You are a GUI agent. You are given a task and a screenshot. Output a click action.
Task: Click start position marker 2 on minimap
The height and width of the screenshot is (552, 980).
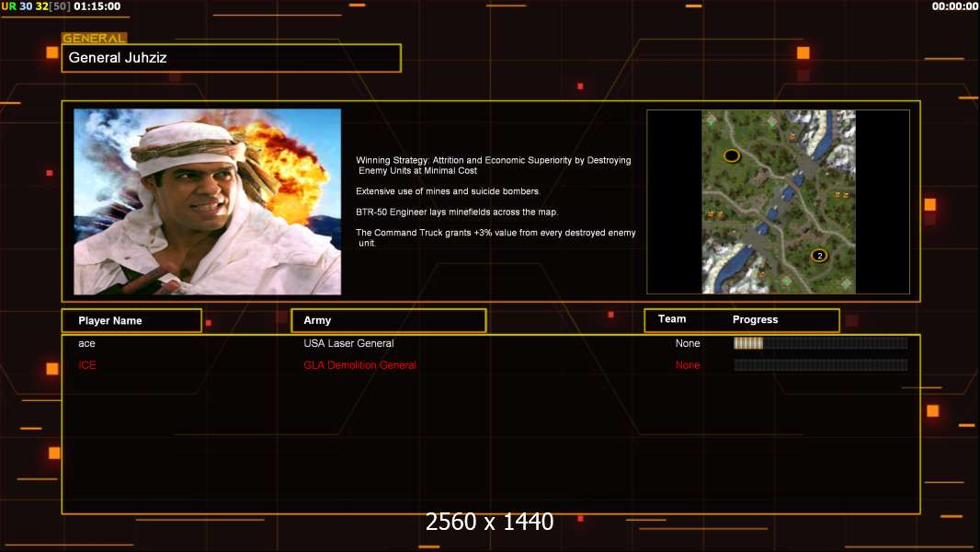coord(819,255)
